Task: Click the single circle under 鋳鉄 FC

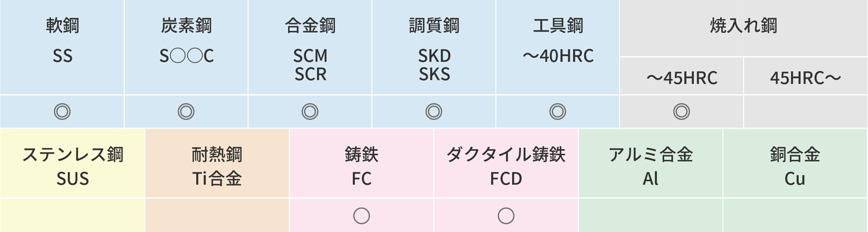Action: pyautogui.click(x=362, y=215)
